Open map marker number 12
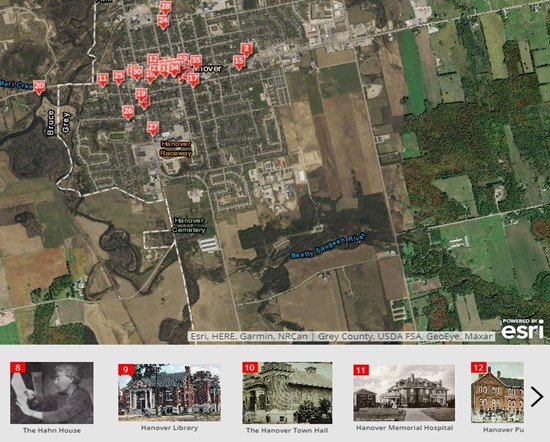Image resolution: width=550 pixels, height=442 pixels. 153,60
